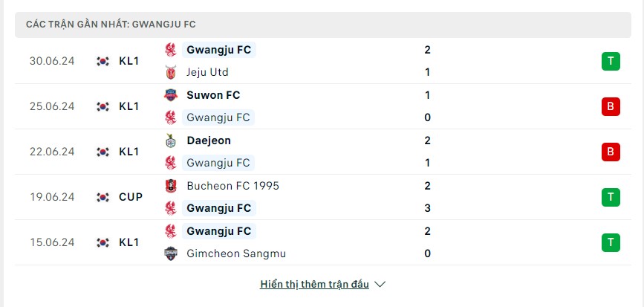Click KL1 league label on 22.06.24 row

(x=129, y=152)
